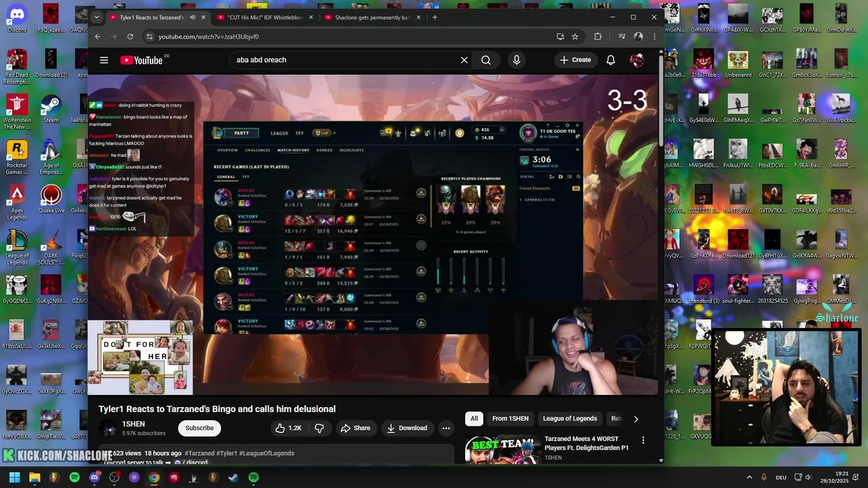The width and height of the screenshot is (868, 488).
Task: Switch to the Shaclone gets permanently banned tab
Action: pyautogui.click(x=372, y=18)
